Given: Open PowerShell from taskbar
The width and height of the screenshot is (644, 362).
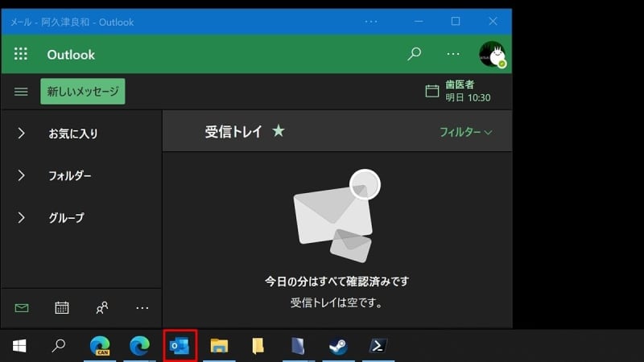Looking at the screenshot, I should click(378, 346).
